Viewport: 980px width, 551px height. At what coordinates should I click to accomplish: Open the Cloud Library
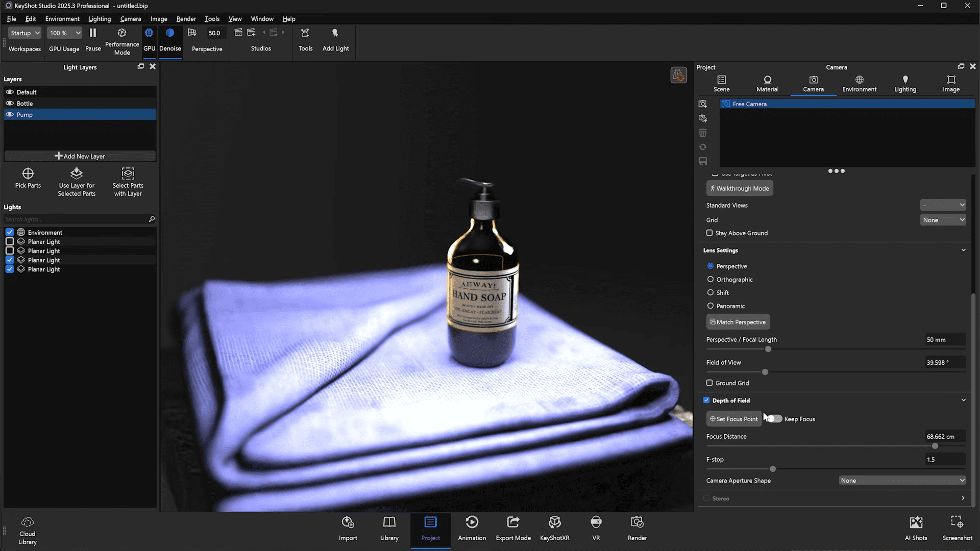click(x=28, y=522)
